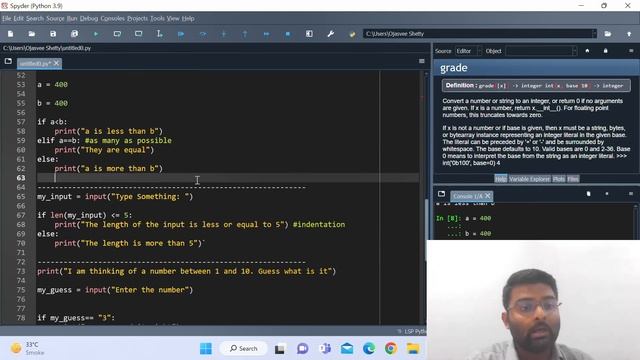Expand the Object combo box arrow
The height and width of the screenshot is (360, 640).
pyautogui.click(x=574, y=51)
